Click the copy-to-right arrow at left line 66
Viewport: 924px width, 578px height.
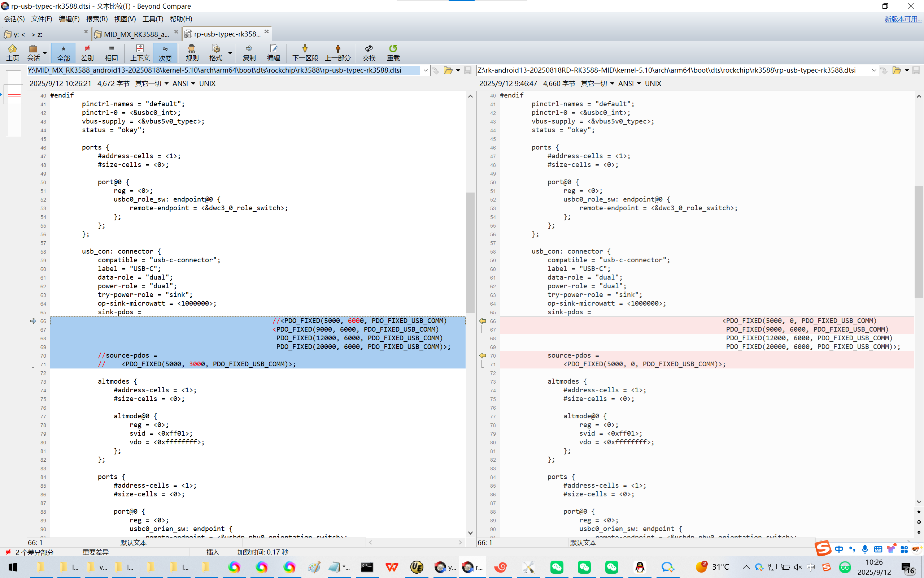tap(33, 321)
